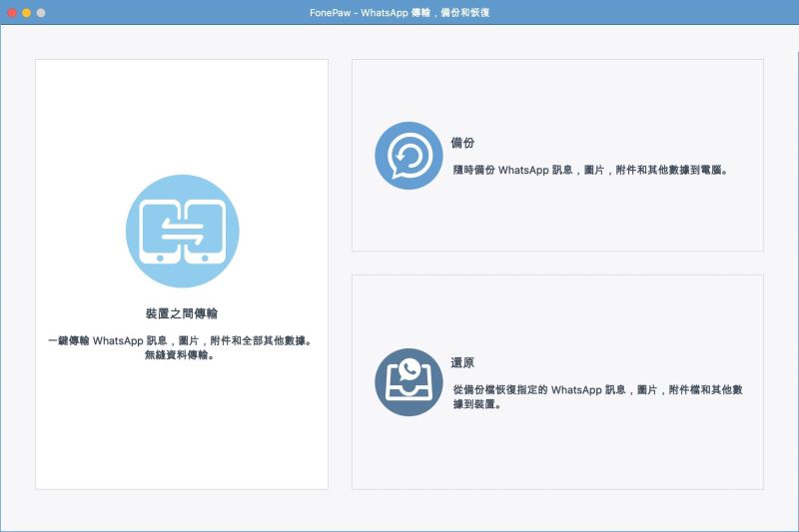
Task: Click the backup chat bubble icon
Action: click(x=408, y=156)
